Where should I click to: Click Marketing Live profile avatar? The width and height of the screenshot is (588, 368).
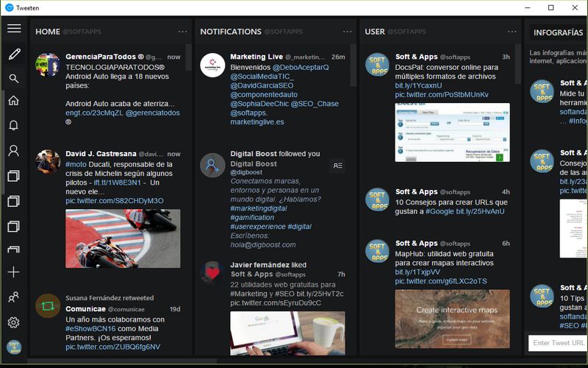point(212,65)
